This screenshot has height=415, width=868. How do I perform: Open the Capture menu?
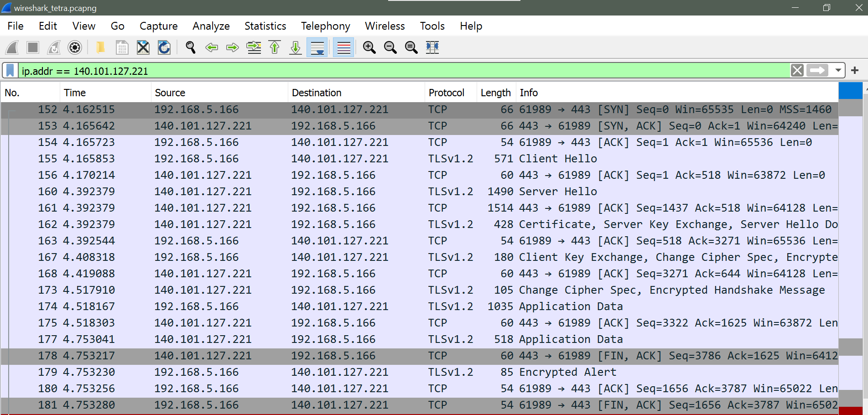point(159,26)
